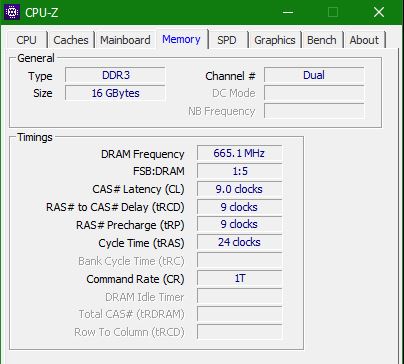
Task: Click the Command Rate (CR) label
Action: 135,279
